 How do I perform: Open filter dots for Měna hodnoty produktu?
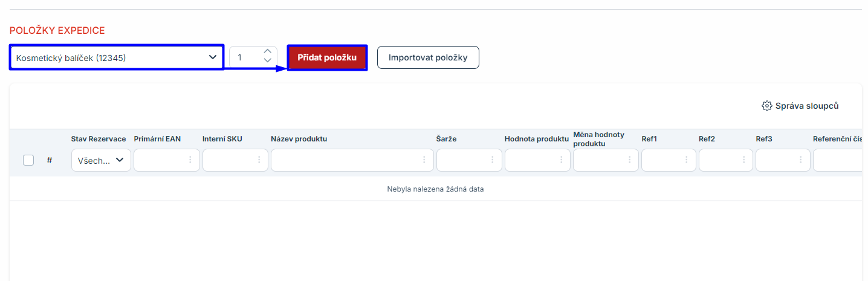point(629,160)
